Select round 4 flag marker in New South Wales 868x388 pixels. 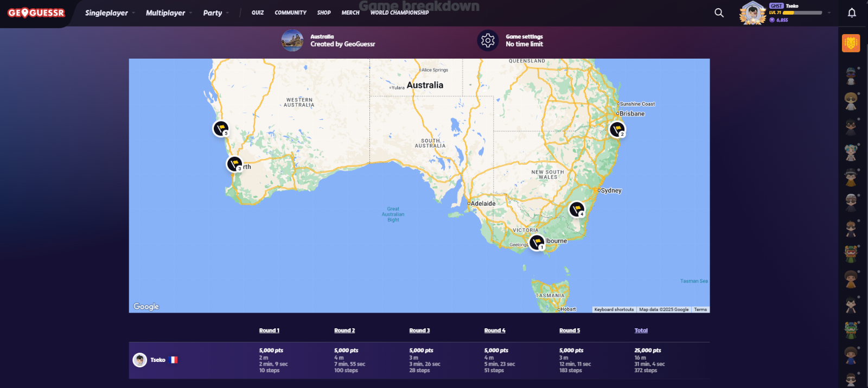[x=576, y=208]
